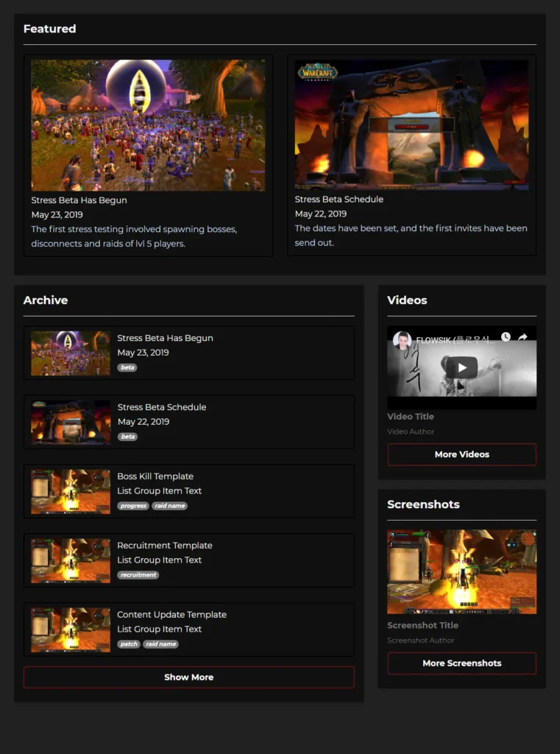Click the Screenshot Title text
The width and height of the screenshot is (560, 754).
click(422, 626)
